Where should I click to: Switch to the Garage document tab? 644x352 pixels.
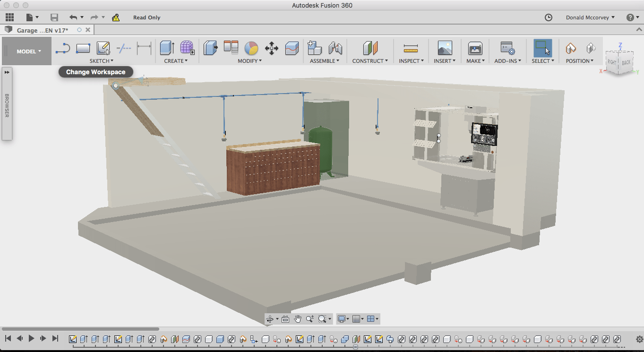tap(43, 30)
